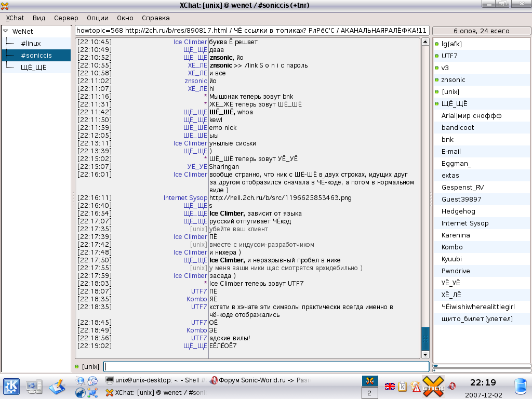
Task: Click XChat [unix] @ wenet taskbar entry
Action: coord(155,393)
